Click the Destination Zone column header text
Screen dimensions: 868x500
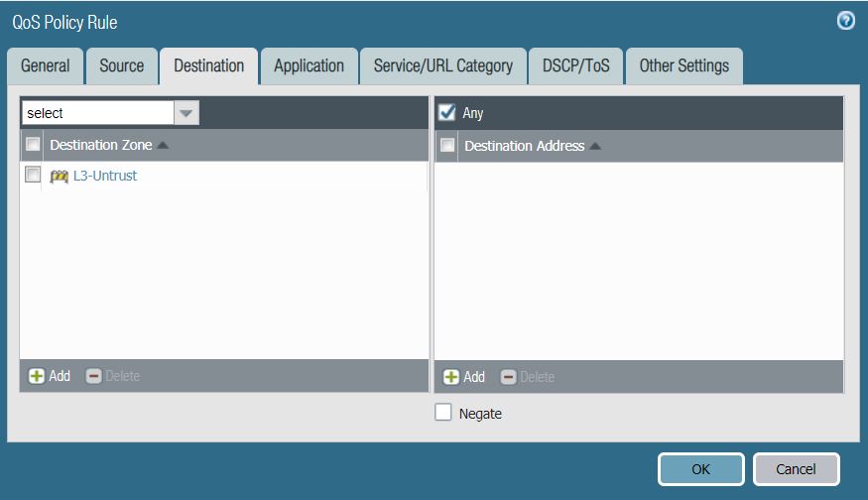click(101, 145)
